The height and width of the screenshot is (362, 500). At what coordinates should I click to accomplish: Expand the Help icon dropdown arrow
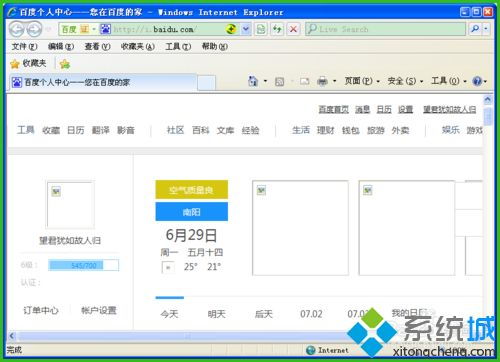[485, 81]
